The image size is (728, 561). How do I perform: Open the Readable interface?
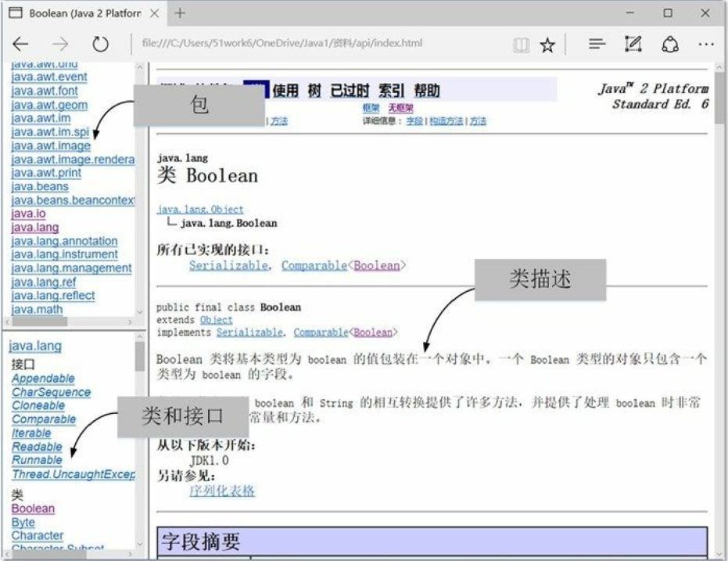38,447
